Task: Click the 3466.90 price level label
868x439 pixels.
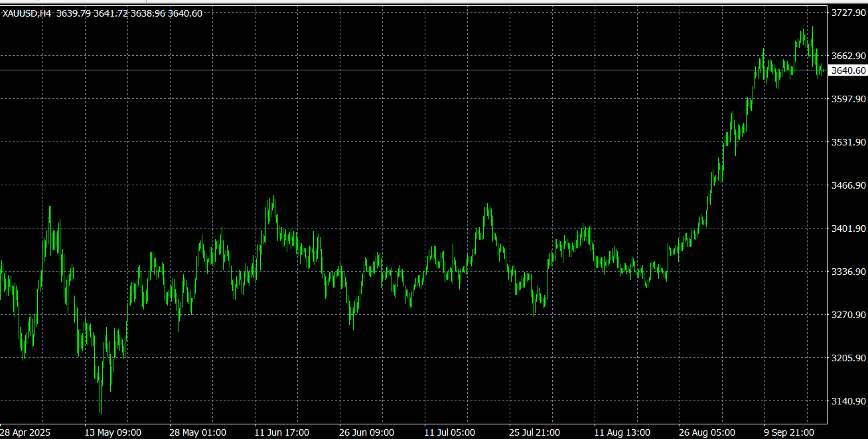Action: click(848, 185)
